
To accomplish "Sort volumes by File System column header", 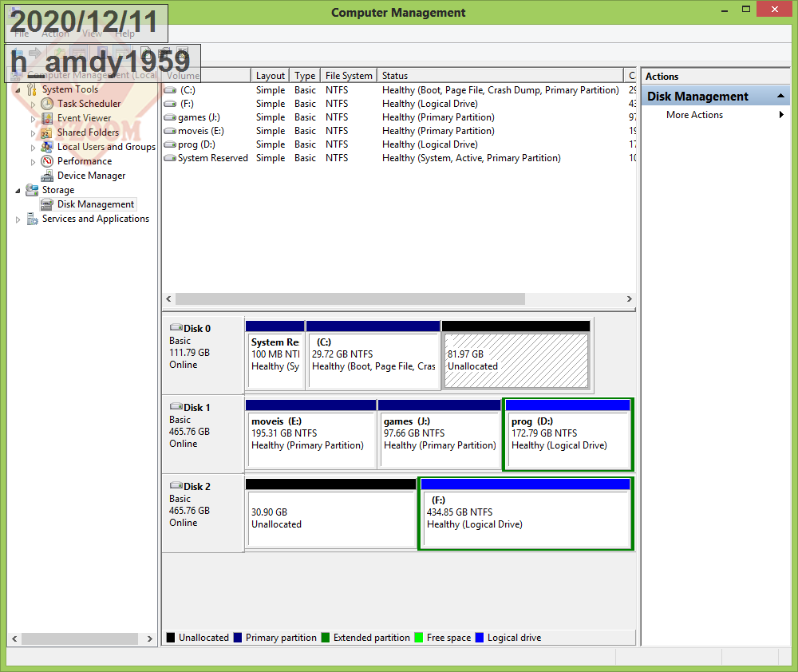I will 349,75.
